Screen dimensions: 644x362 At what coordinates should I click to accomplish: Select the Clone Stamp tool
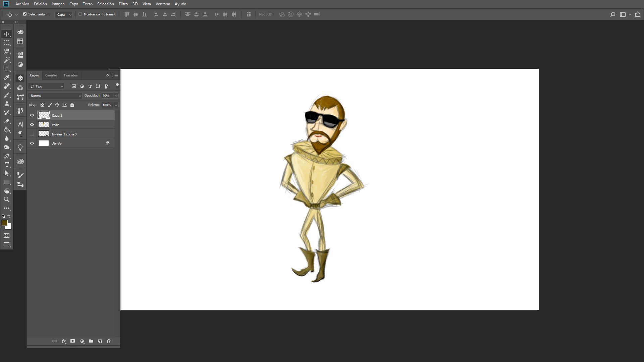pos(7,104)
